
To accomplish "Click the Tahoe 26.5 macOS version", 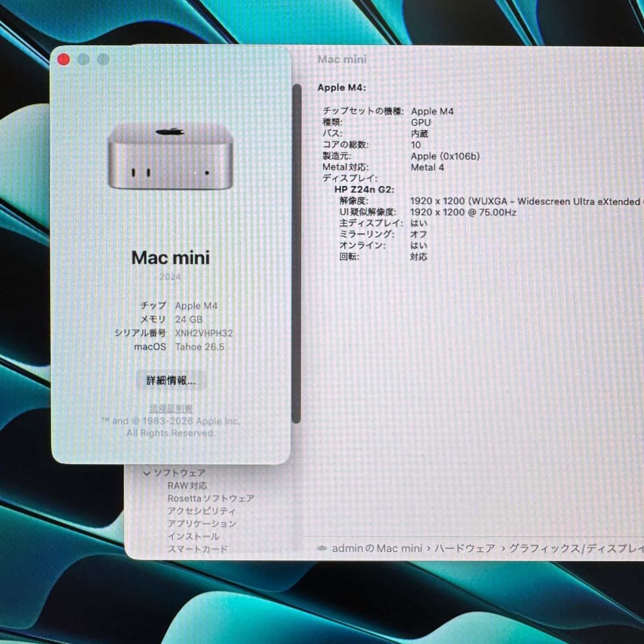I will [x=200, y=347].
